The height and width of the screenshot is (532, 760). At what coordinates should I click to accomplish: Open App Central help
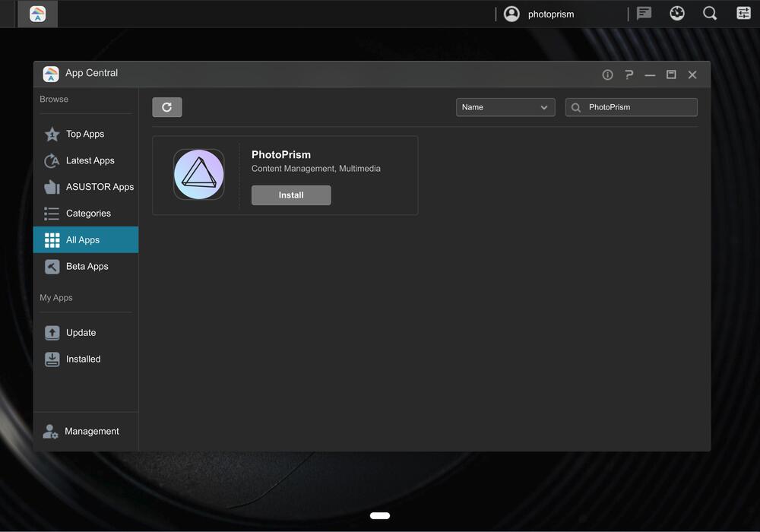[629, 74]
